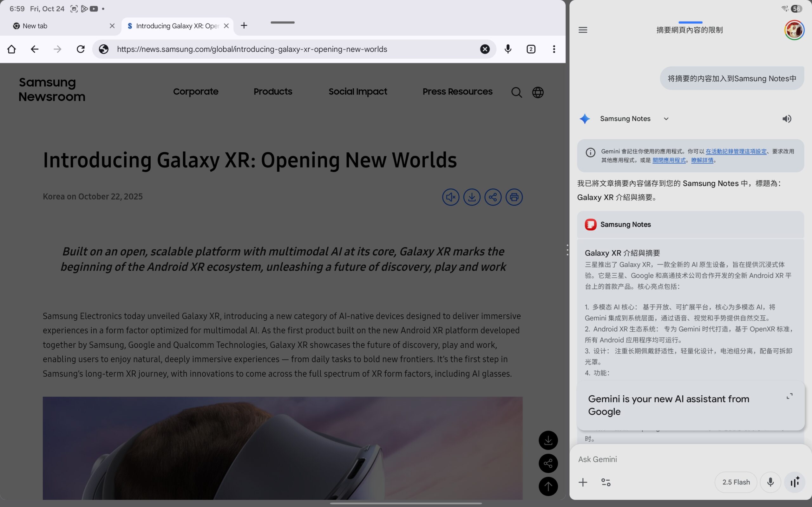Toggle article audio read-aloud speaker icon
The image size is (812, 507).
tap(451, 197)
